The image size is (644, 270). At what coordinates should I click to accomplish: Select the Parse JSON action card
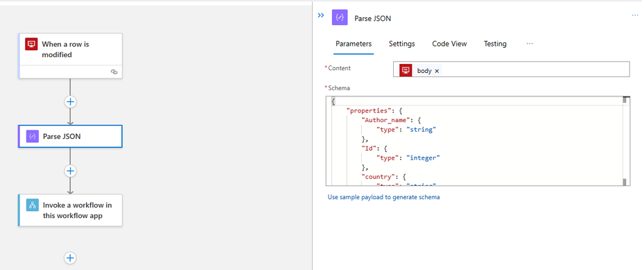tap(70, 137)
